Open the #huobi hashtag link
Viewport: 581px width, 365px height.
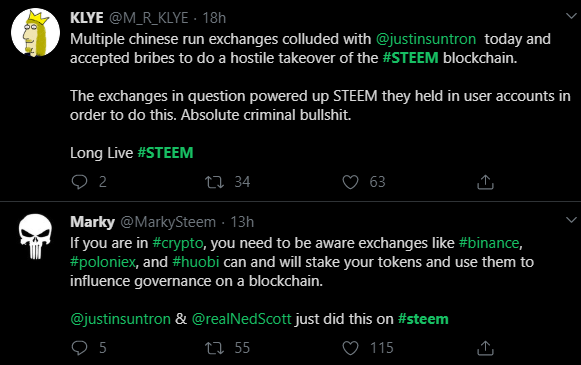point(196,262)
